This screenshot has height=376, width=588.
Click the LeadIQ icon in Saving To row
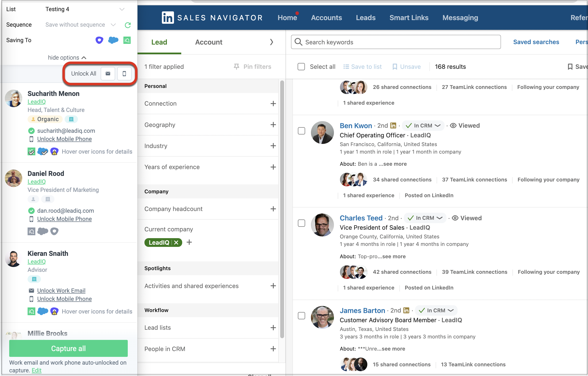(x=127, y=40)
